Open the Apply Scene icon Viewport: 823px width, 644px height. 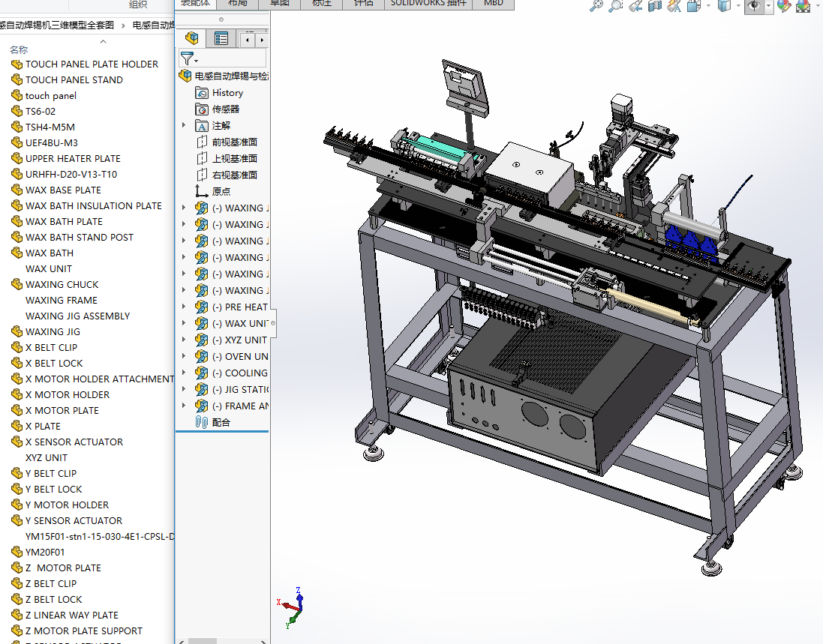(803, 6)
